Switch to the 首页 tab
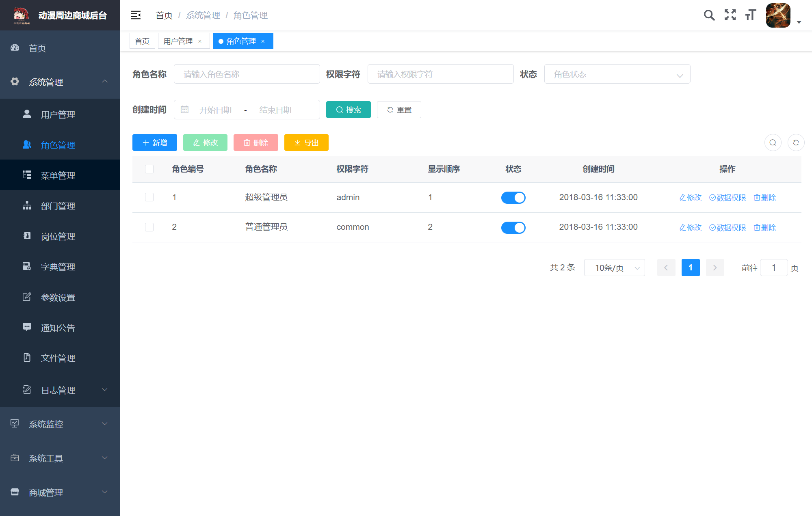 pyautogui.click(x=142, y=41)
